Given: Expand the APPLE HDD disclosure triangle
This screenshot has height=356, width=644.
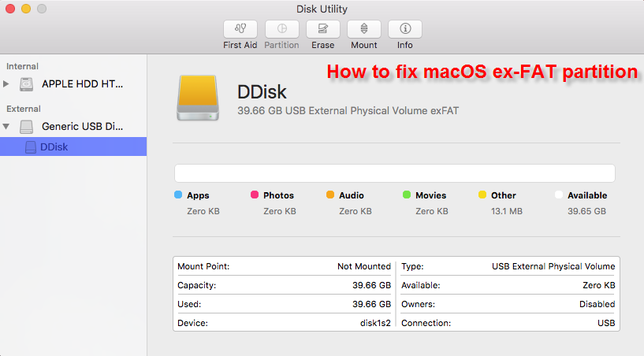Looking at the screenshot, I should point(6,84).
